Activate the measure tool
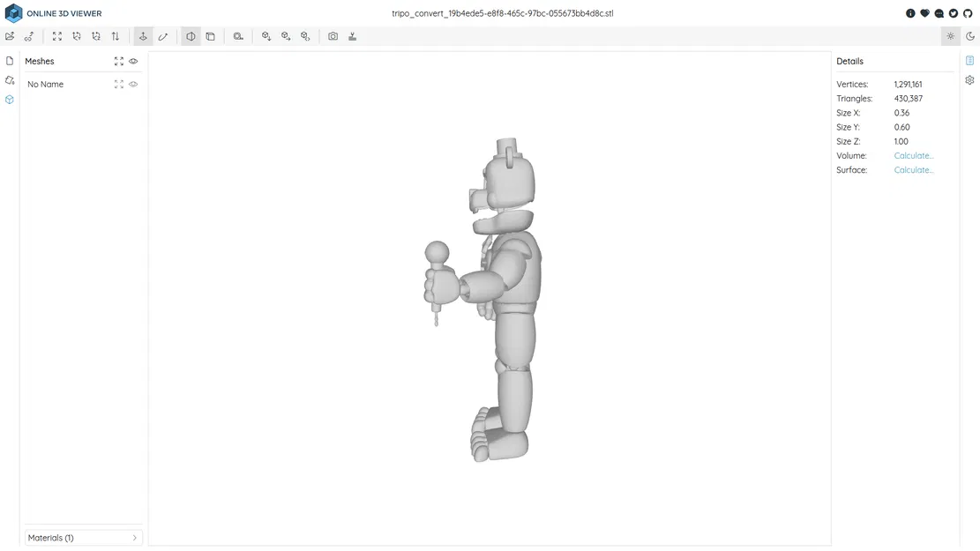Viewport: 980px width, 551px height. [163, 36]
